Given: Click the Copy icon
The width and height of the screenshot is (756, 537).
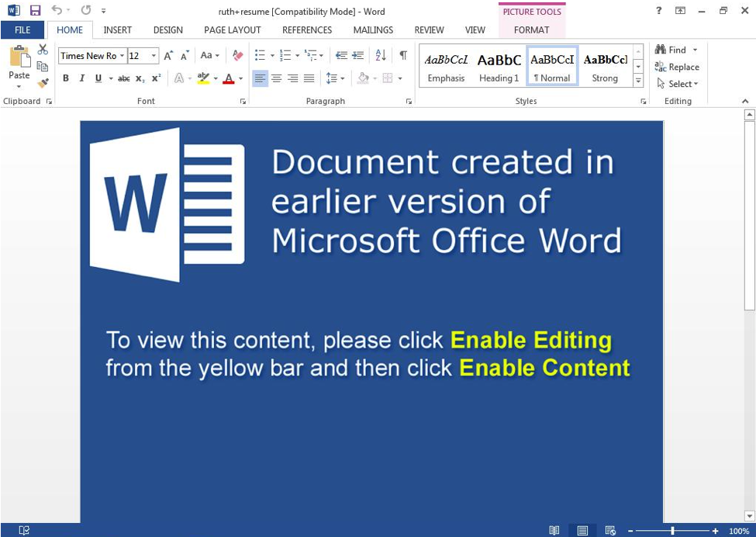Looking at the screenshot, I should pyautogui.click(x=43, y=66).
